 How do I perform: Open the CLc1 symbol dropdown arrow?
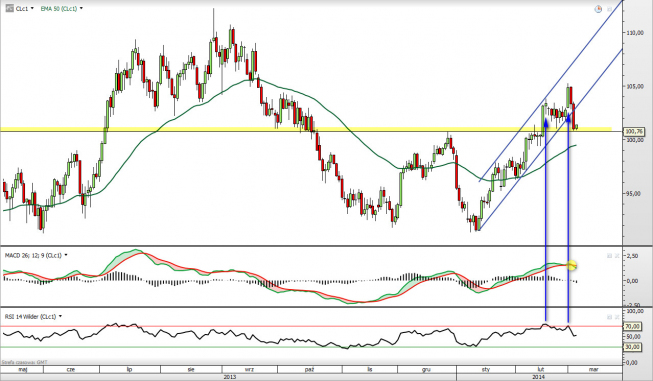(32, 8)
